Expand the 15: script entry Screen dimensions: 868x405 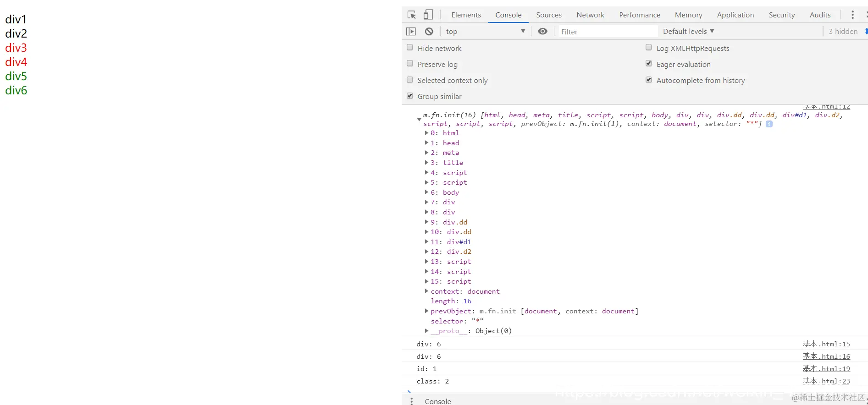(x=426, y=281)
